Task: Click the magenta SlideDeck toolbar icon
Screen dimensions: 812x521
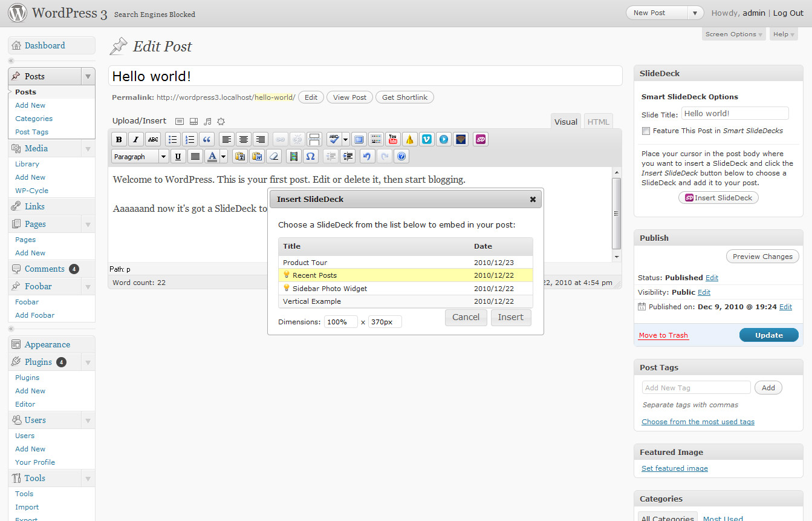Action: pyautogui.click(x=481, y=139)
